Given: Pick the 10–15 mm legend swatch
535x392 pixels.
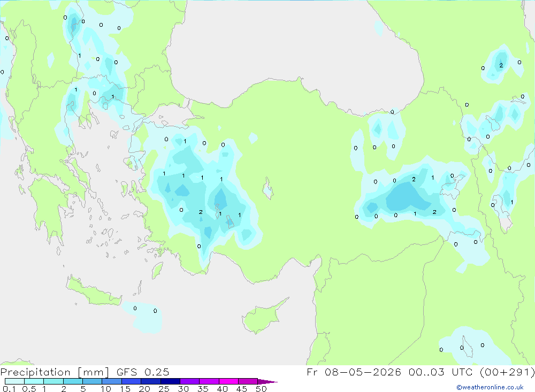Looking at the screenshot, I should click(x=112, y=381).
